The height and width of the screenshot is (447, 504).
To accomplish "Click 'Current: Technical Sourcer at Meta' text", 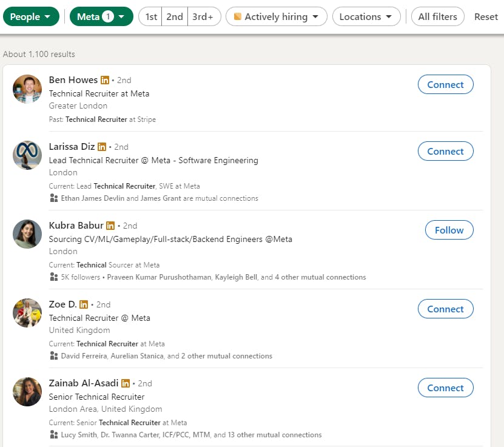I will 104,265.
